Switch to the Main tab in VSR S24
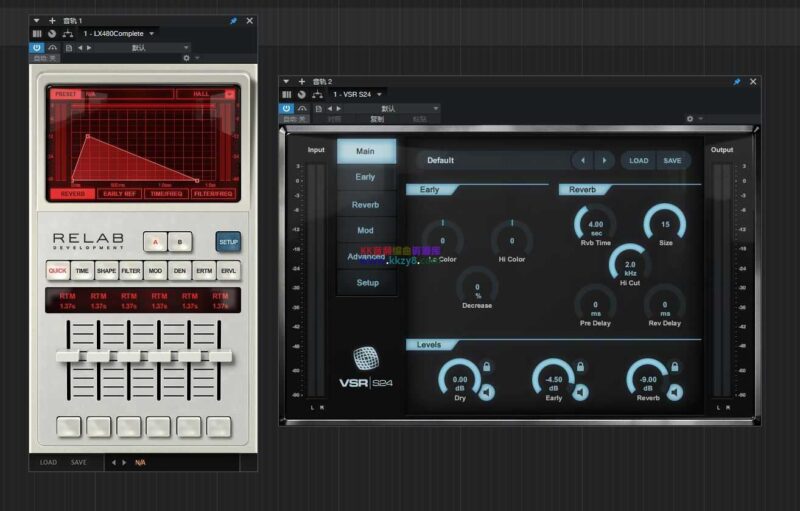The width and height of the screenshot is (800, 511). click(366, 151)
